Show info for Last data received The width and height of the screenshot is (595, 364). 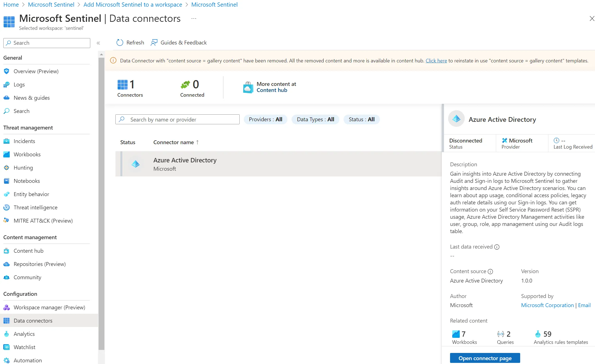pos(497,247)
